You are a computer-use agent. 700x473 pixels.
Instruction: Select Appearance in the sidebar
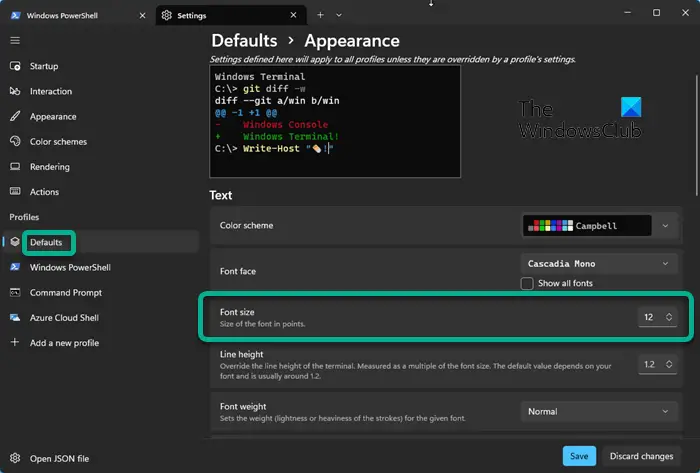point(53,116)
